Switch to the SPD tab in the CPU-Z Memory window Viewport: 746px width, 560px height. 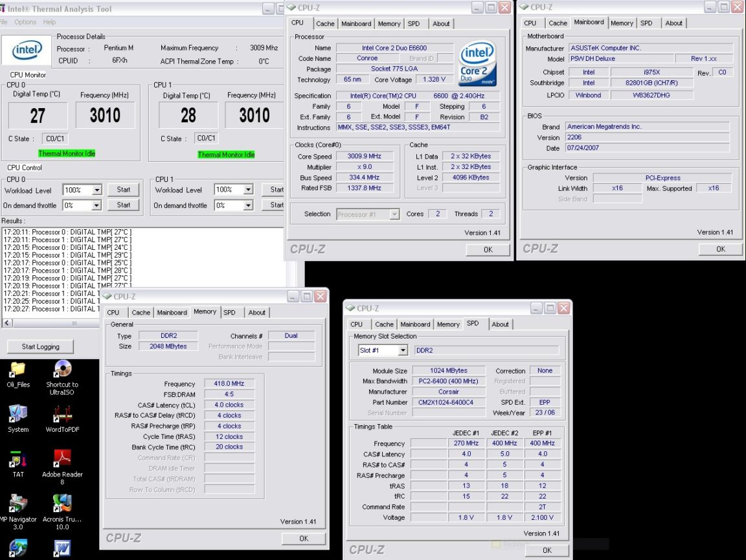pos(229,313)
